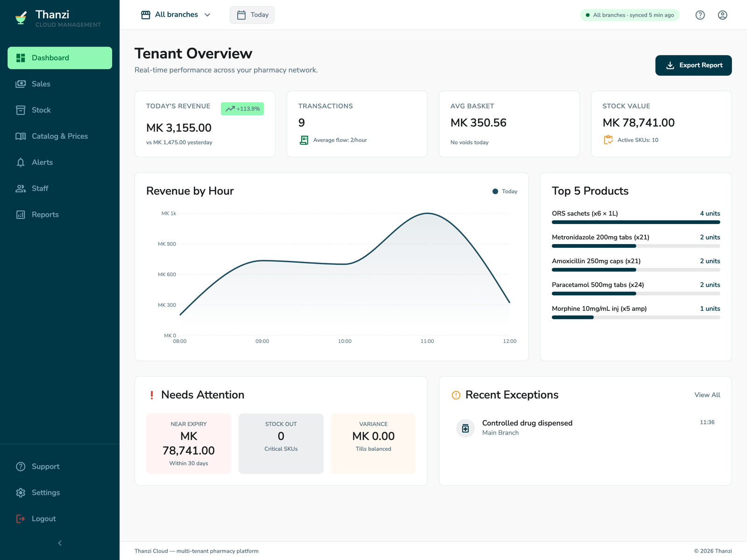The width and height of the screenshot is (747, 560).
Task: Click the +113.9% revenue change badge
Action: tap(242, 109)
